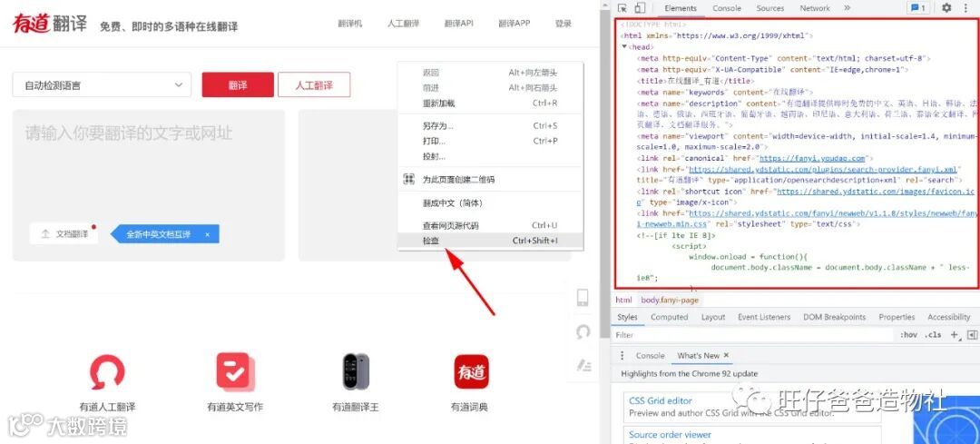Viewport: 980px width, 444px height.
Task: Click the 文档翻译 upload button
Action: pos(64,234)
